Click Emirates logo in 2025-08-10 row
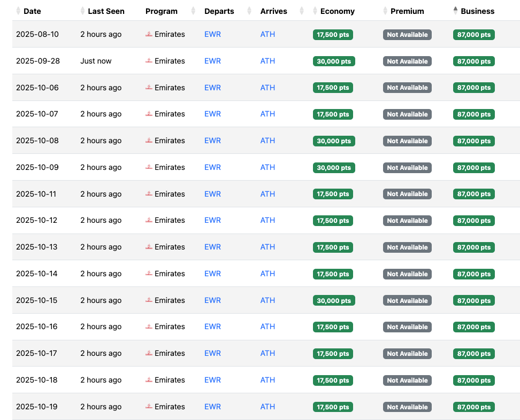 [x=149, y=34]
